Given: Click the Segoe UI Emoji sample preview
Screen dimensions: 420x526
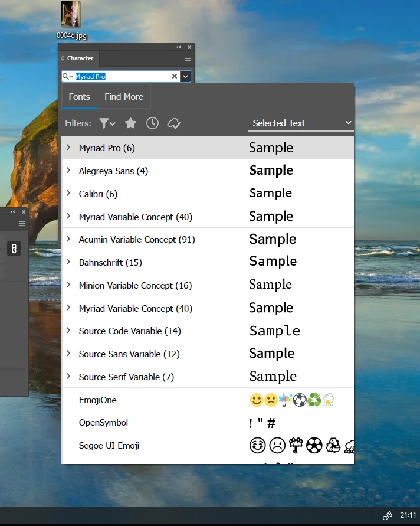Looking at the screenshot, I should 301,446.
